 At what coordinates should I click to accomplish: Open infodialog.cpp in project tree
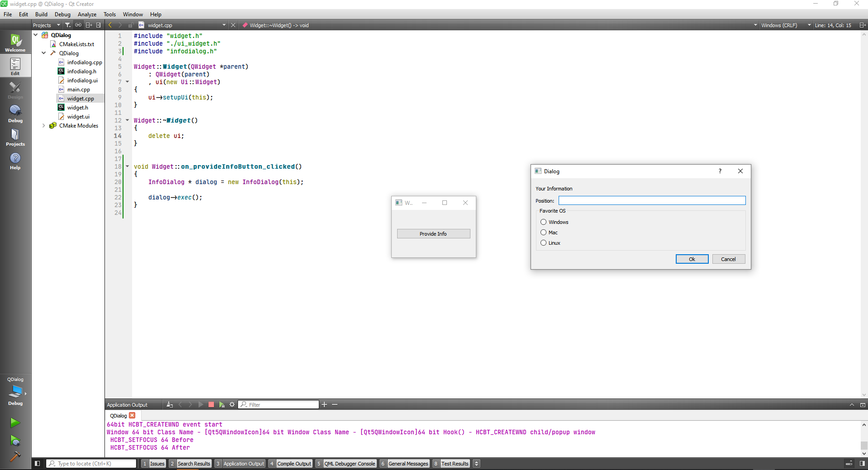click(85, 62)
